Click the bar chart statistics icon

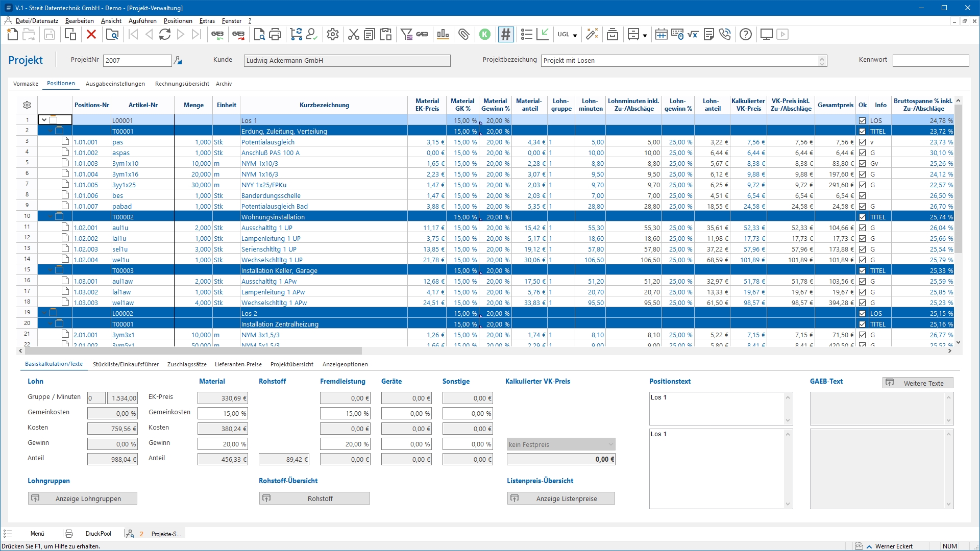tap(443, 35)
